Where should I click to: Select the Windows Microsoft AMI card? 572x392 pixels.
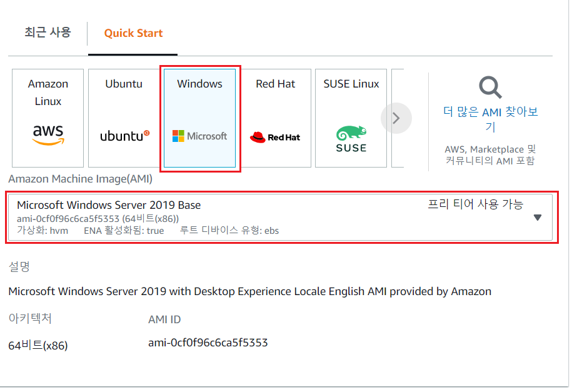200,118
